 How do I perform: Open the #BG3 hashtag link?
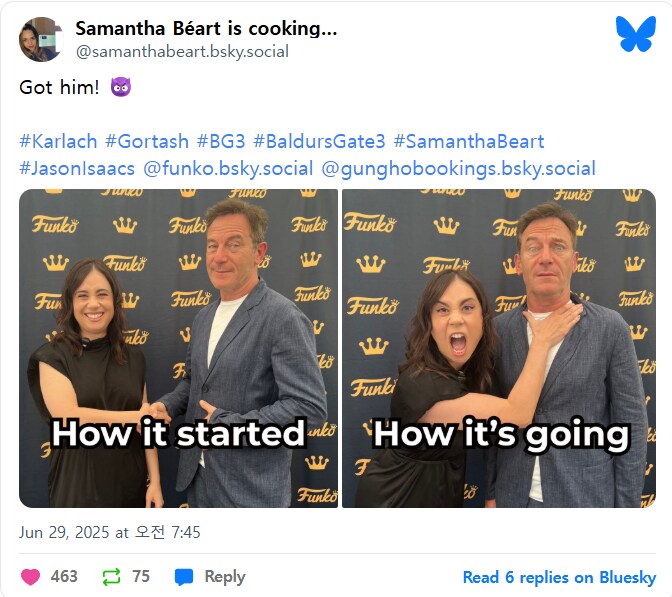221,141
